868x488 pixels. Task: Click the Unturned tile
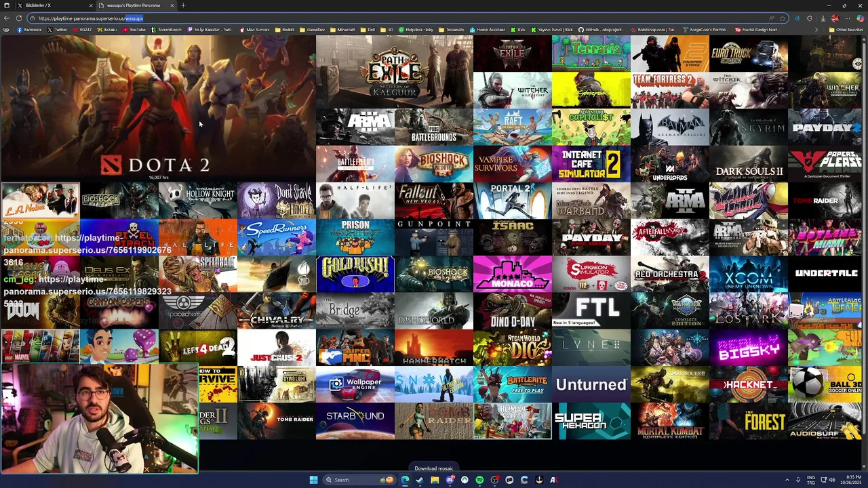click(591, 384)
